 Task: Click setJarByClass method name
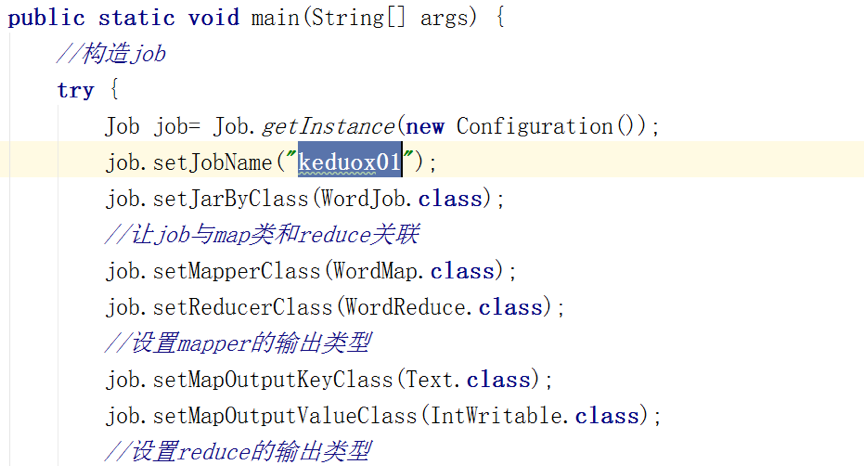tap(230, 198)
